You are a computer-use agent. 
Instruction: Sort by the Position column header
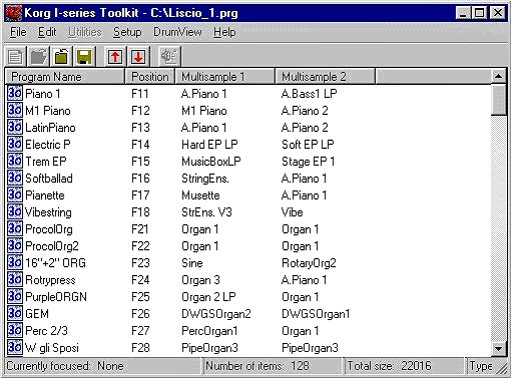point(150,77)
